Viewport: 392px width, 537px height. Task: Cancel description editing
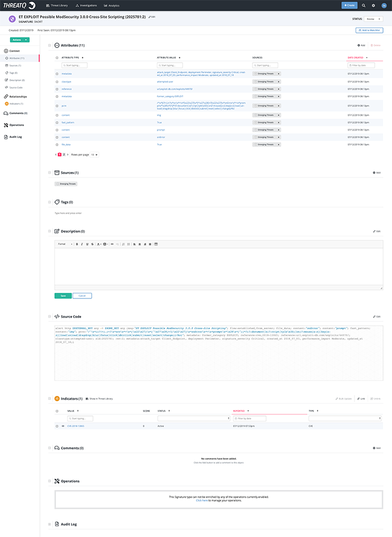82,296
